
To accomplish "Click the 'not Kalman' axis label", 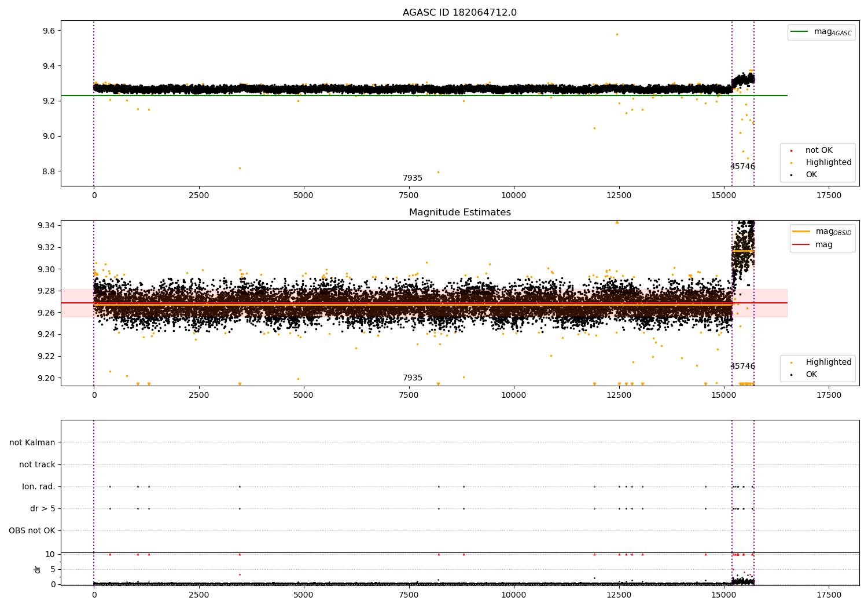I will (x=32, y=443).
